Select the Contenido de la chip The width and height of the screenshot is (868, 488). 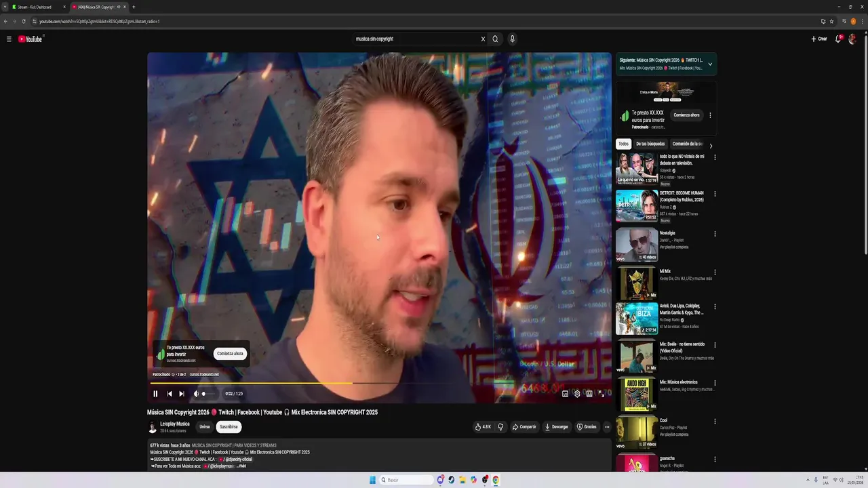687,144
